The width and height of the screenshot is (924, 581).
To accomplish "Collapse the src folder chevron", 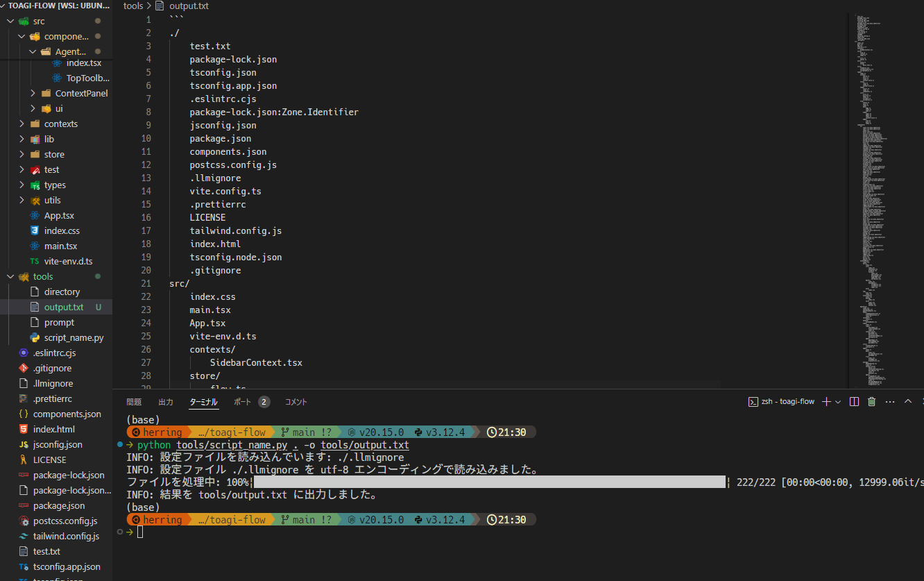I will (10, 21).
